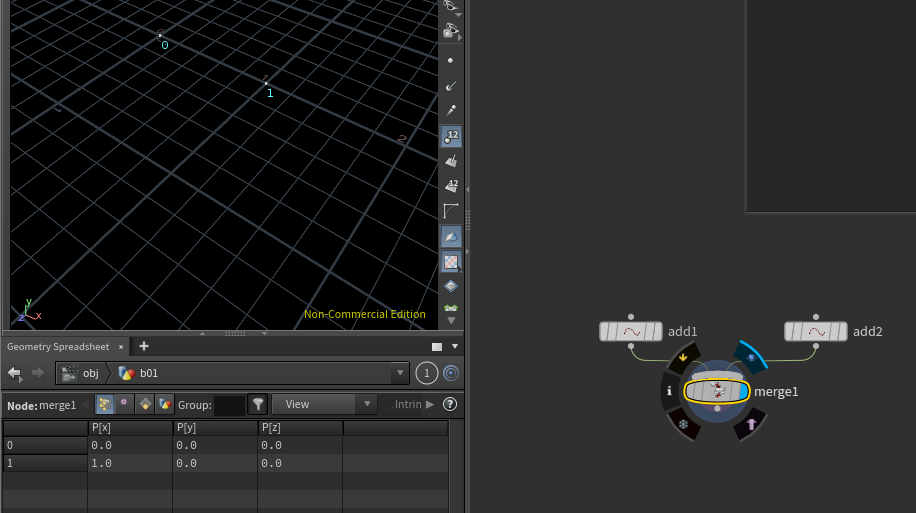Toggle merge1 template purple arrow flag
Image resolution: width=916 pixels, height=513 pixels.
pos(751,424)
